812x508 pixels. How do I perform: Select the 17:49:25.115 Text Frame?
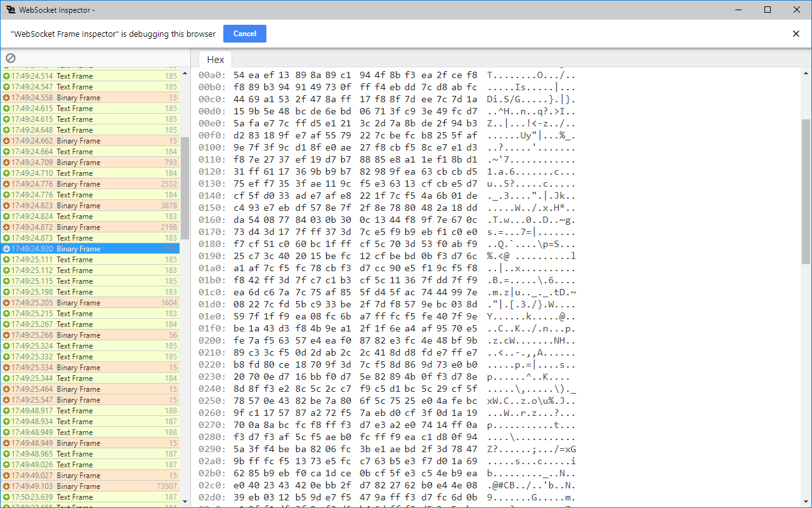pyautogui.click(x=90, y=281)
